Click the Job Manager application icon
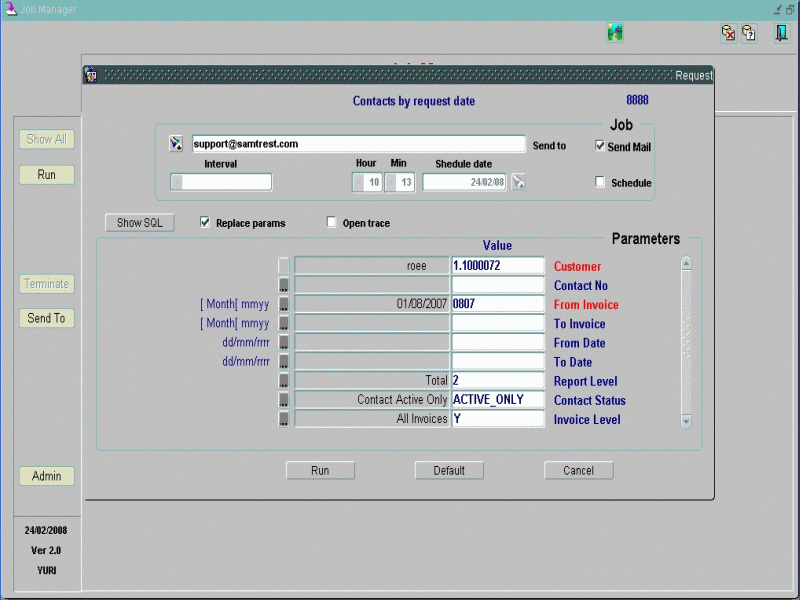 (x=10, y=9)
